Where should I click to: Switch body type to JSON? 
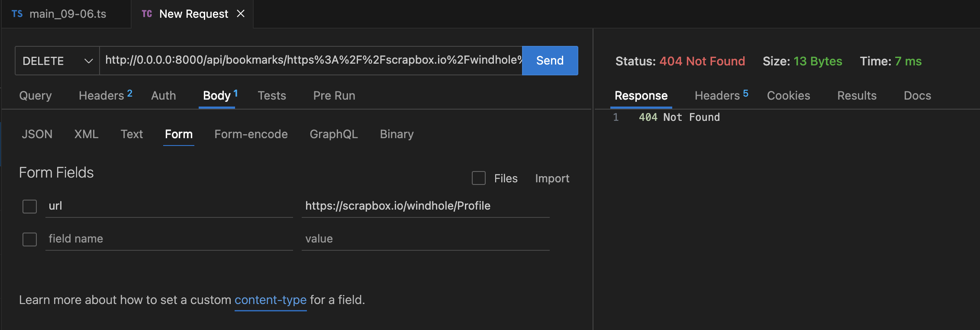37,134
